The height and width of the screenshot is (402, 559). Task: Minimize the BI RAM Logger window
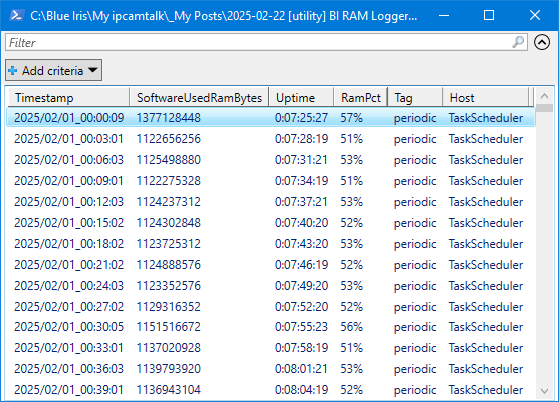[444, 15]
